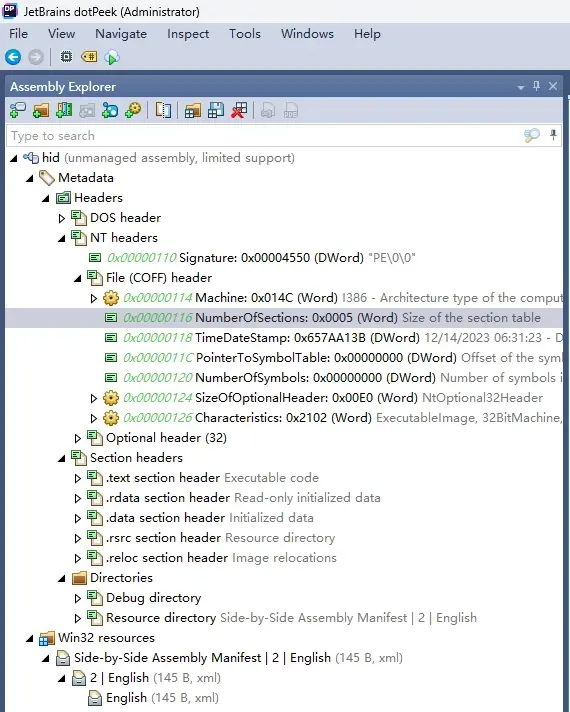Expand the .rsrc section header
Viewport: 570px width, 712px height.
(78, 538)
